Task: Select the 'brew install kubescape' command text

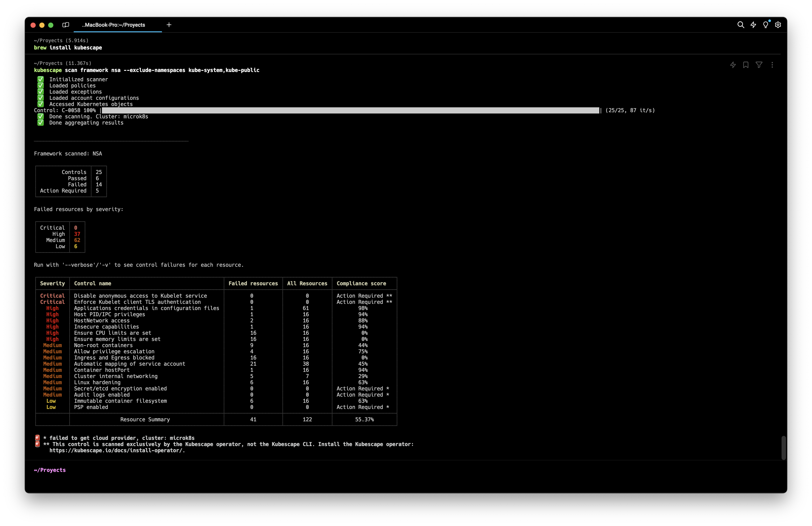Action: (68, 48)
